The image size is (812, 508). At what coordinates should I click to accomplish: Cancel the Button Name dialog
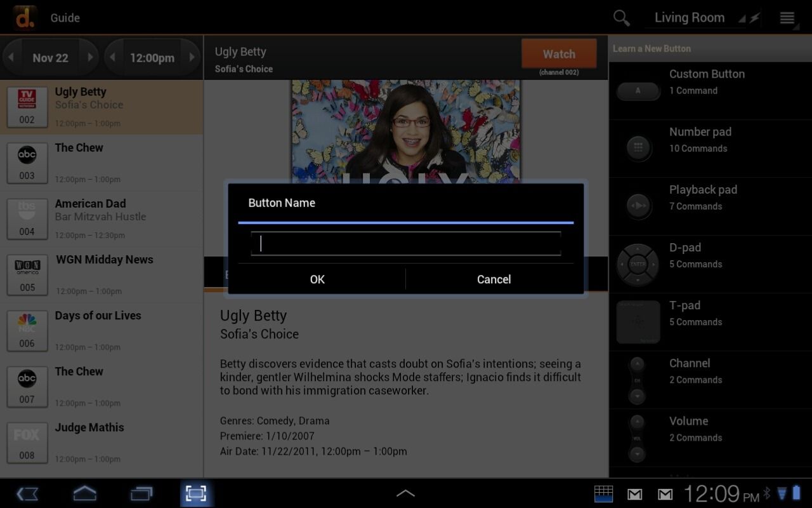click(494, 279)
